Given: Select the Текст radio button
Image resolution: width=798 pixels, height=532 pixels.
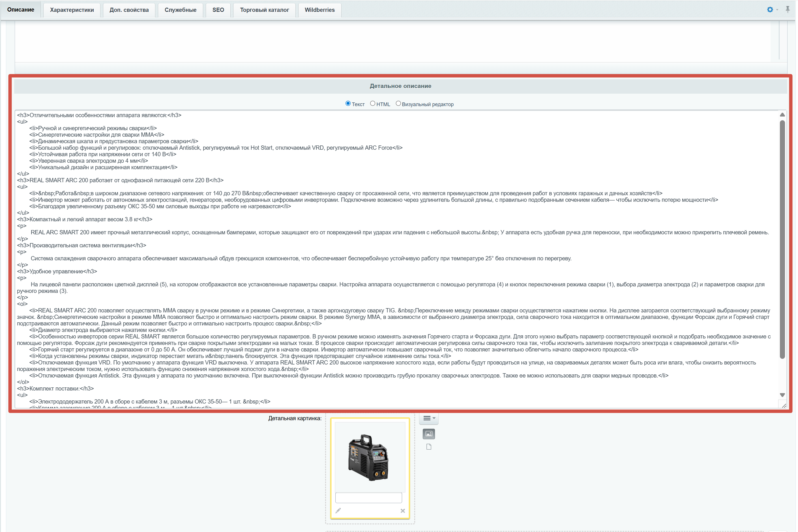Looking at the screenshot, I should (x=348, y=104).
